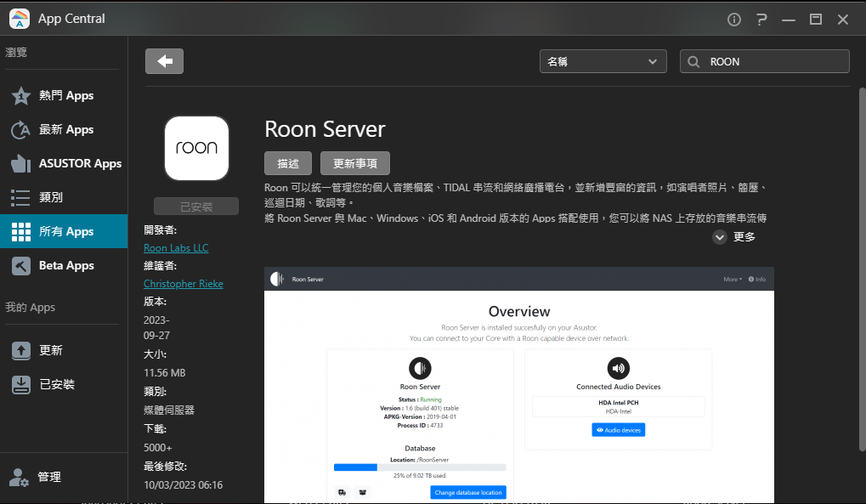Click the search magnifier icon
Viewport: 866px width, 504px height.
pos(693,61)
